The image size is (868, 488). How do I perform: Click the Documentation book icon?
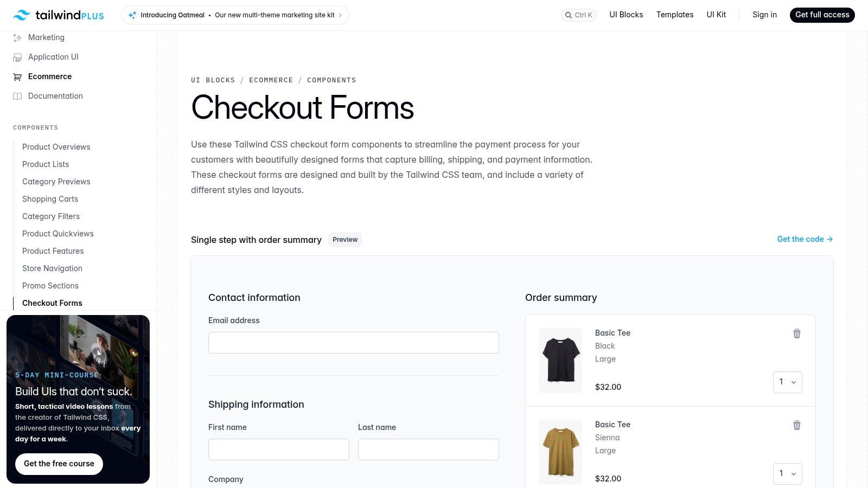tap(17, 97)
